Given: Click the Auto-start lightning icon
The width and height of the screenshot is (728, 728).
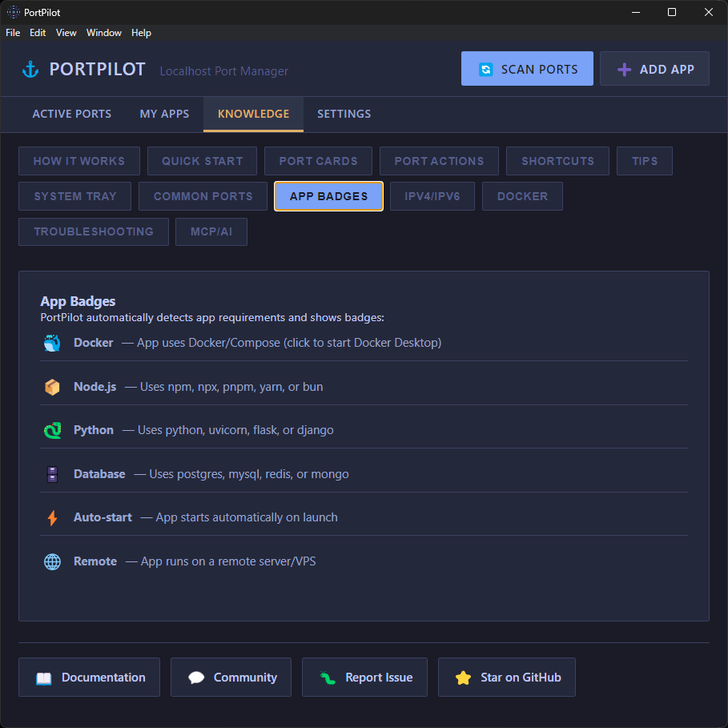Looking at the screenshot, I should point(52,517).
